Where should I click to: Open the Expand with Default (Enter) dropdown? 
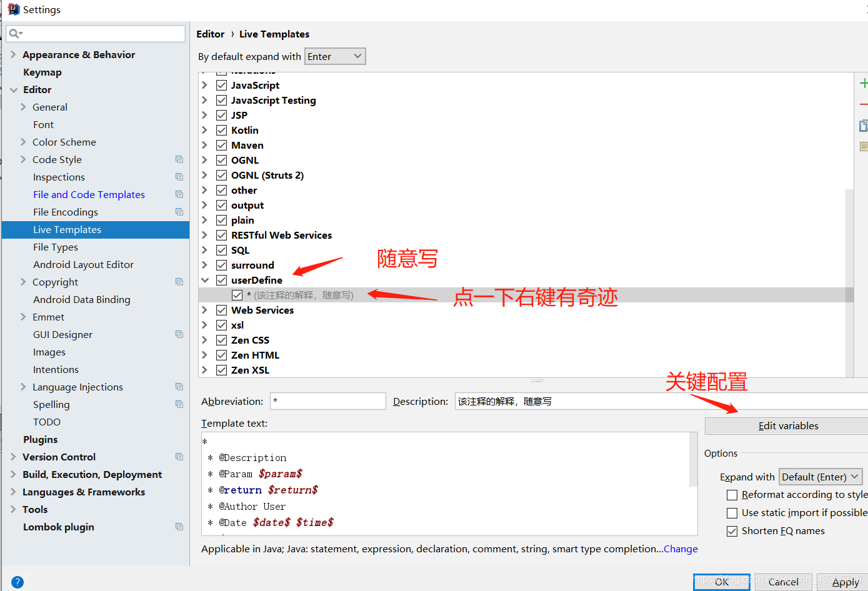point(821,477)
